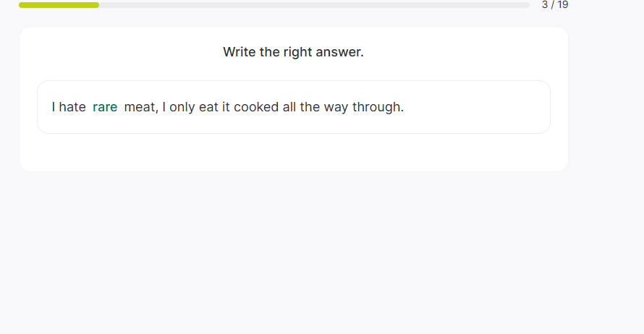Image resolution: width=644 pixels, height=334 pixels.
Task: Click the word 'cooked' in the sentence
Action: 256,107
